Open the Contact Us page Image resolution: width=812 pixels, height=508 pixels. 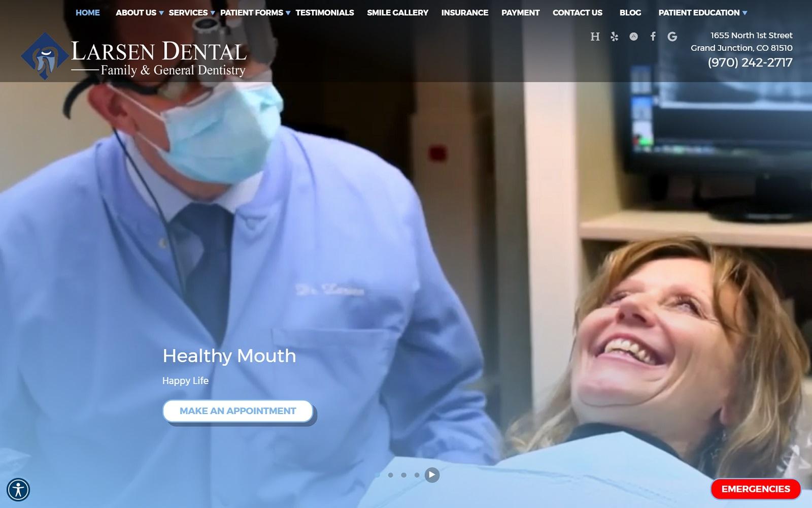[x=578, y=13]
